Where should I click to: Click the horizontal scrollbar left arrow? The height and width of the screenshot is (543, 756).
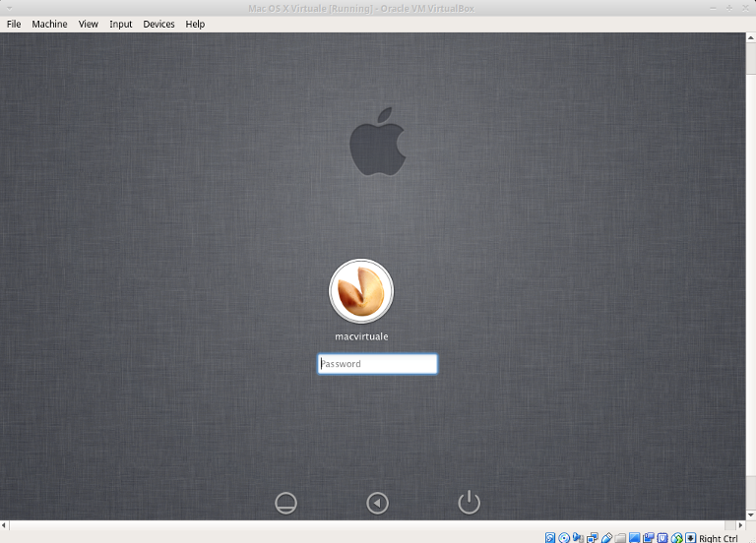coord(4,525)
